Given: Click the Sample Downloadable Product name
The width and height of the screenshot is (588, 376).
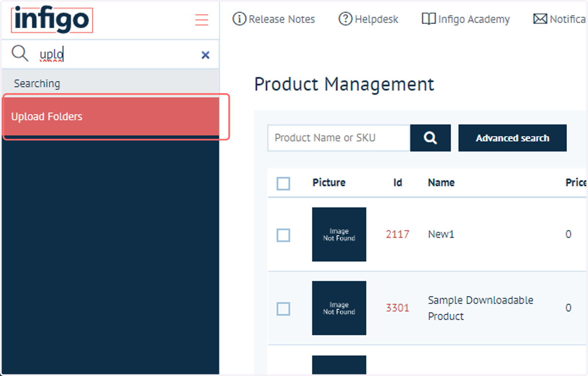Looking at the screenshot, I should pyautogui.click(x=481, y=308).
